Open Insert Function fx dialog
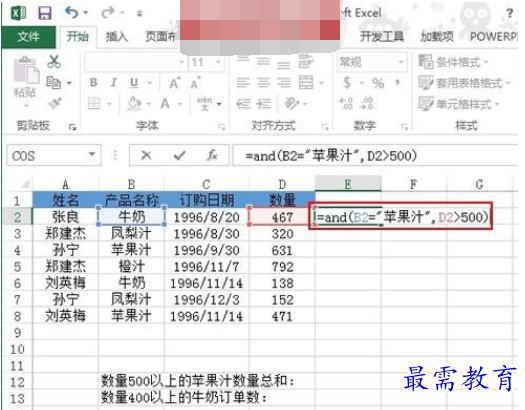Viewport: 525px width, 410px height. coord(212,155)
